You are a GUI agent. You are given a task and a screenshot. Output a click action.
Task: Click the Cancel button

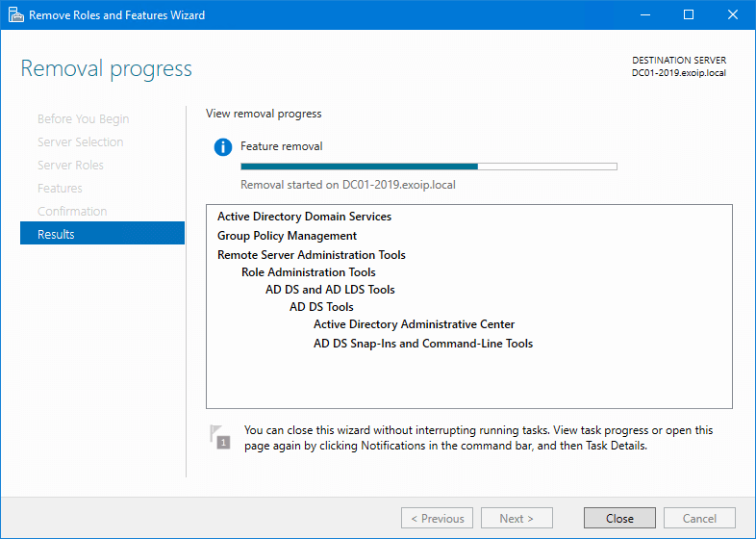699,518
